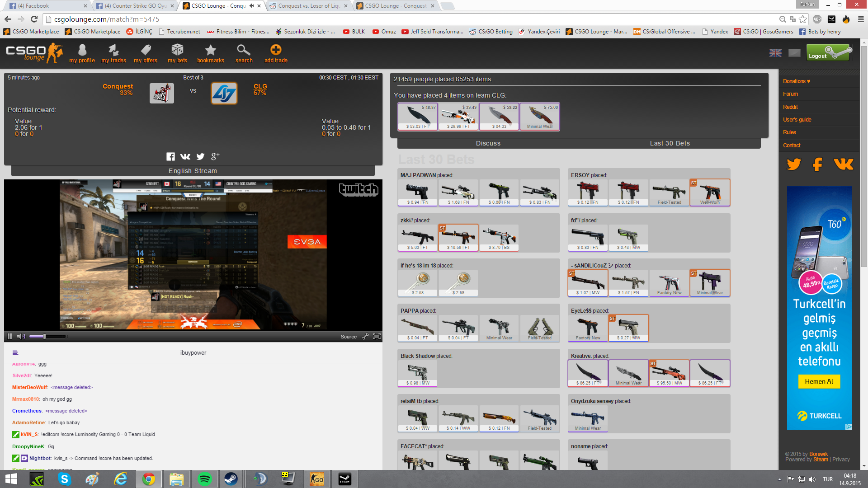Open Source quality dropdown
868x488 pixels.
pos(349,337)
